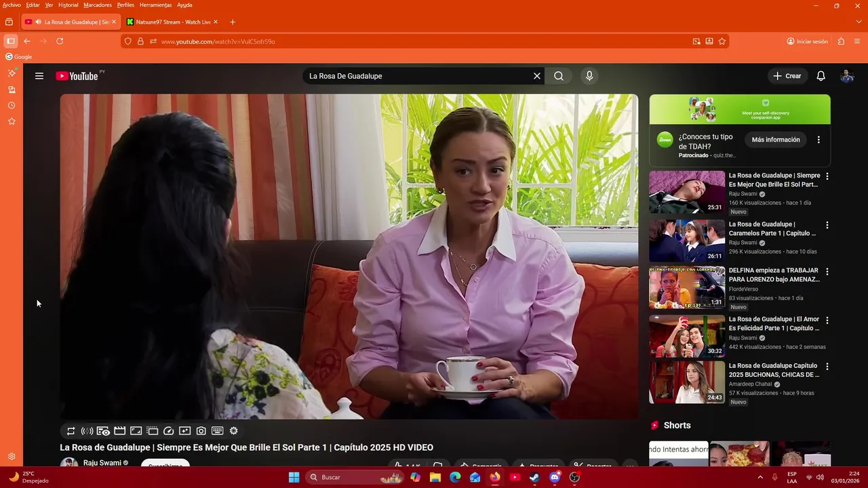Click the audio boost waves icon below video
Image resolution: width=868 pixels, height=488 pixels.
(x=87, y=431)
